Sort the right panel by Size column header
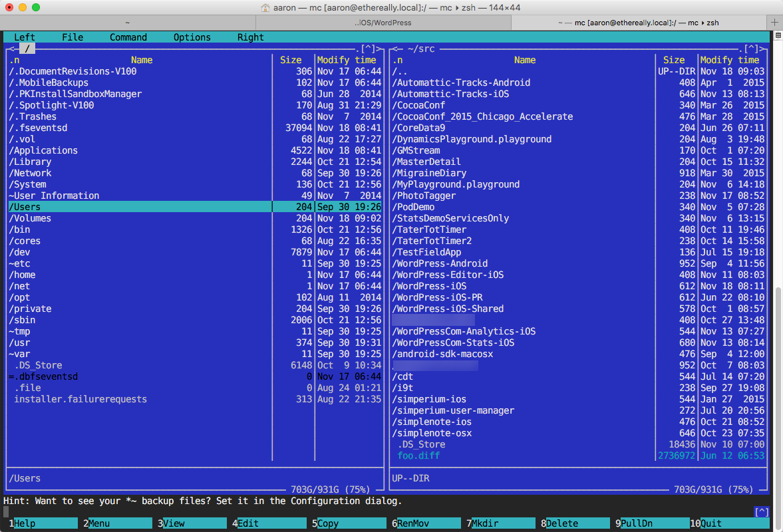This screenshot has width=783, height=532. click(673, 60)
